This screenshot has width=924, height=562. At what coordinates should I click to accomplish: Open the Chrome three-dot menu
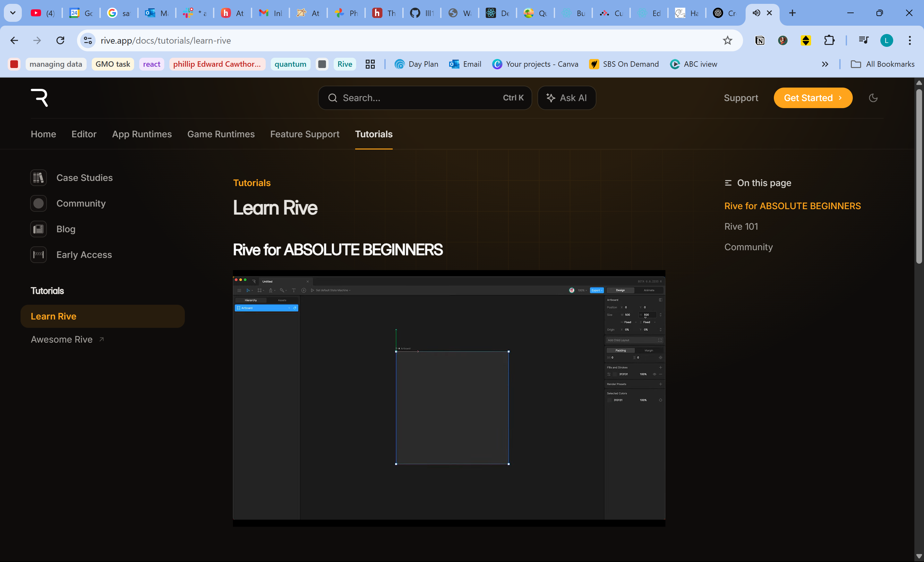coord(909,40)
